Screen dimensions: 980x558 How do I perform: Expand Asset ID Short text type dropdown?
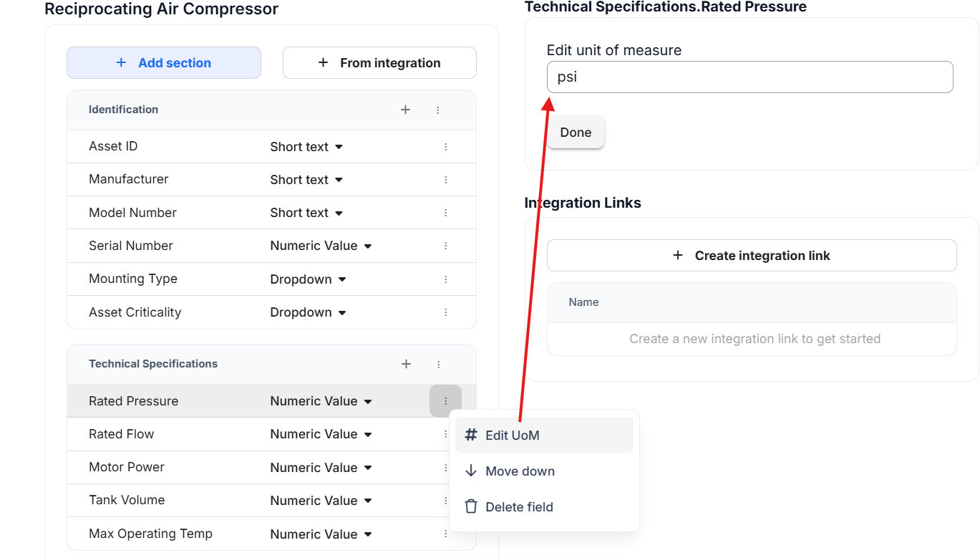pyautogui.click(x=306, y=147)
